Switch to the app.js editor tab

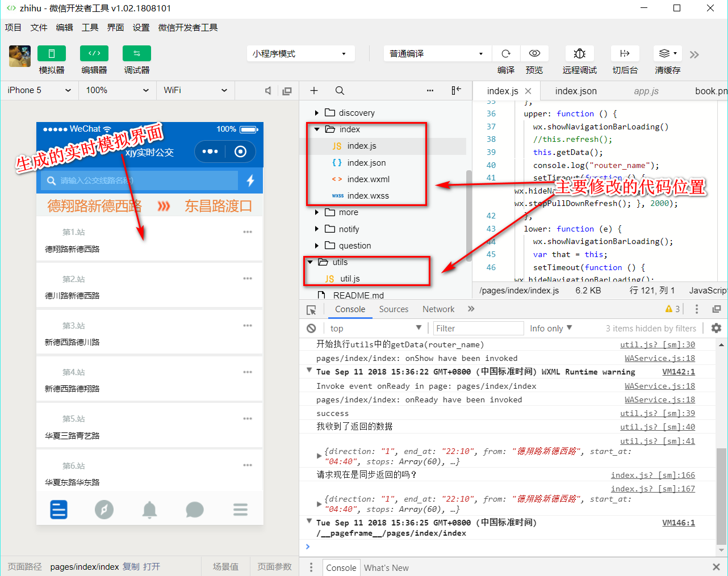tap(646, 91)
